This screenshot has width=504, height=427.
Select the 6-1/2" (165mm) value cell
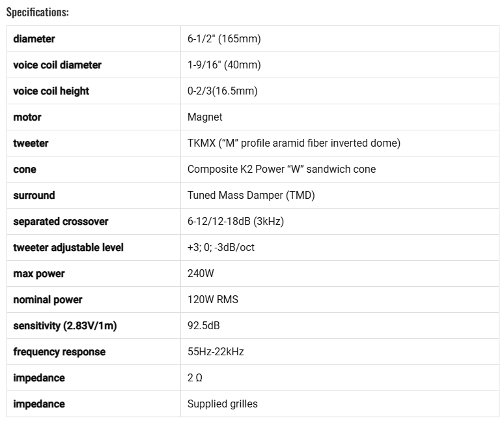pos(223,39)
